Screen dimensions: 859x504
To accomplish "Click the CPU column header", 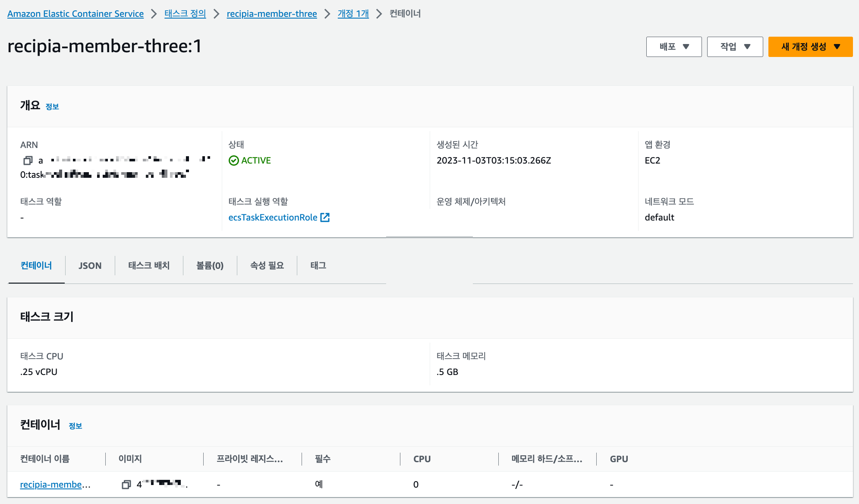I will coord(422,459).
